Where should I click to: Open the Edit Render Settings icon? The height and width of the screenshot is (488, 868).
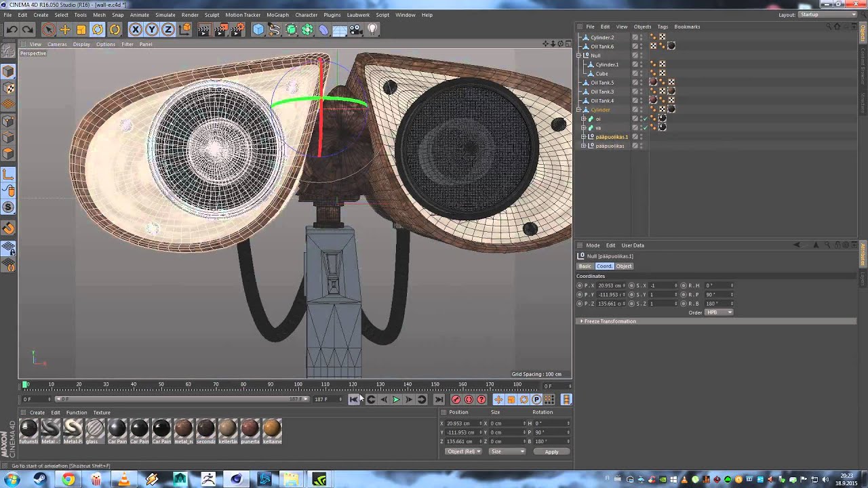point(237,29)
